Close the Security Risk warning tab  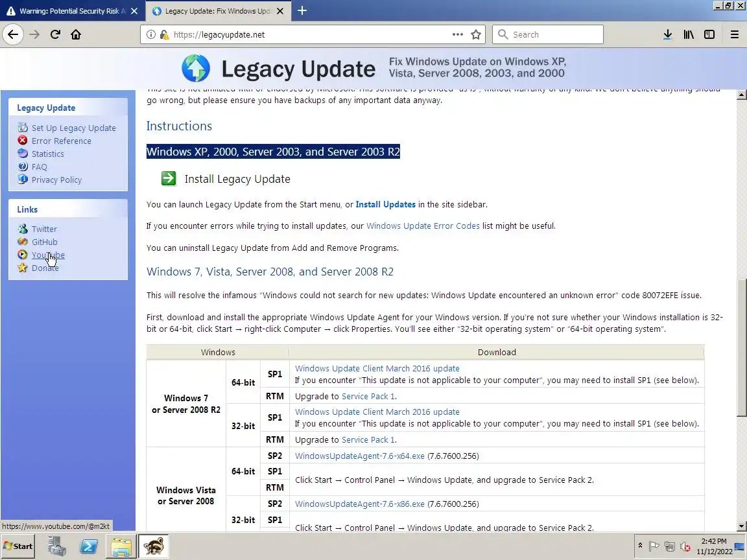[x=134, y=11]
